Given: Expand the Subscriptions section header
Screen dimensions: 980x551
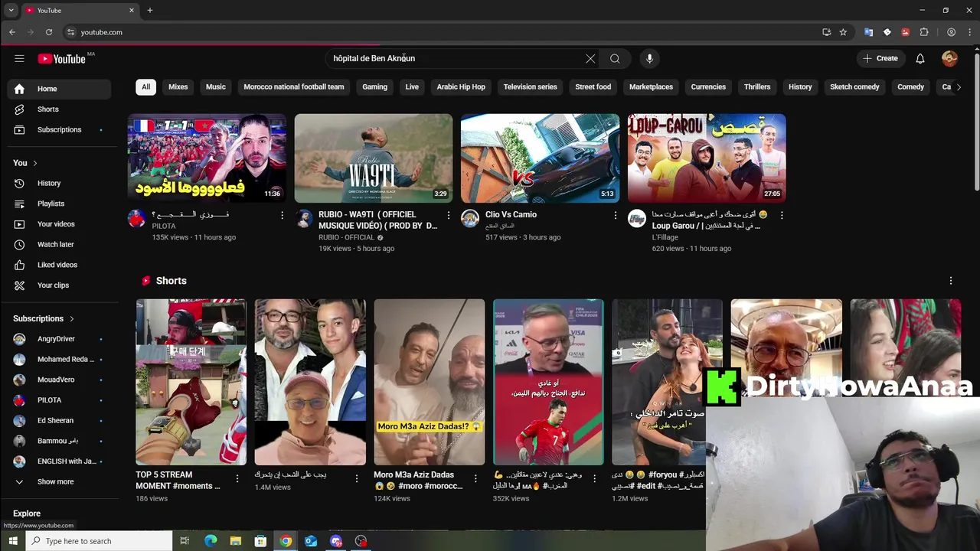Looking at the screenshot, I should (x=44, y=318).
